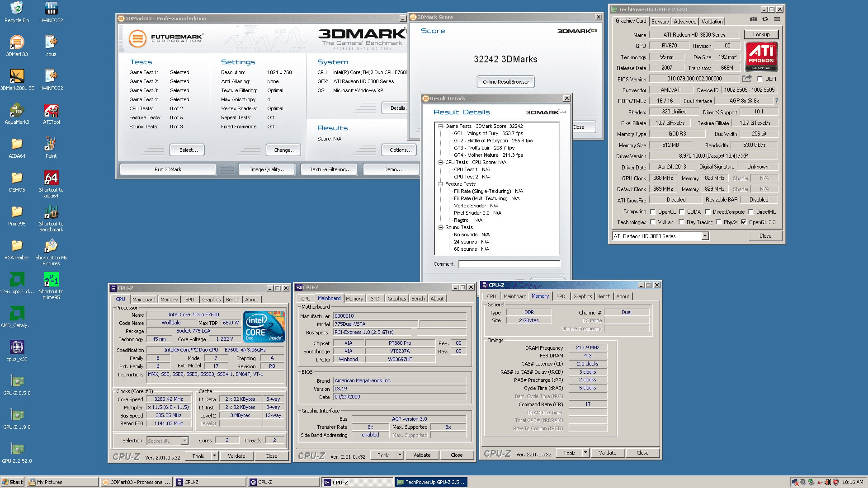Open Tools dropdown arrow in CPU-Z Memory window
Image resolution: width=868 pixels, height=488 pixels.
[x=585, y=453]
